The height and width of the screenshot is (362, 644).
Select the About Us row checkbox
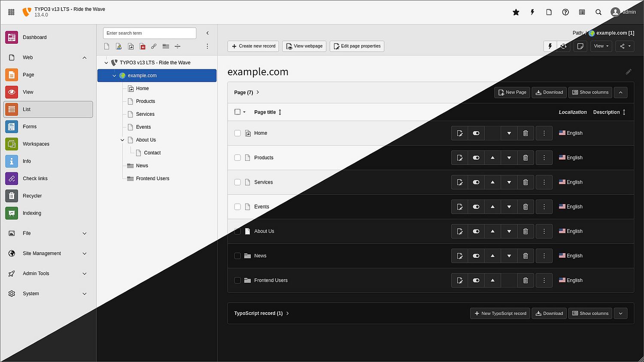click(237, 231)
